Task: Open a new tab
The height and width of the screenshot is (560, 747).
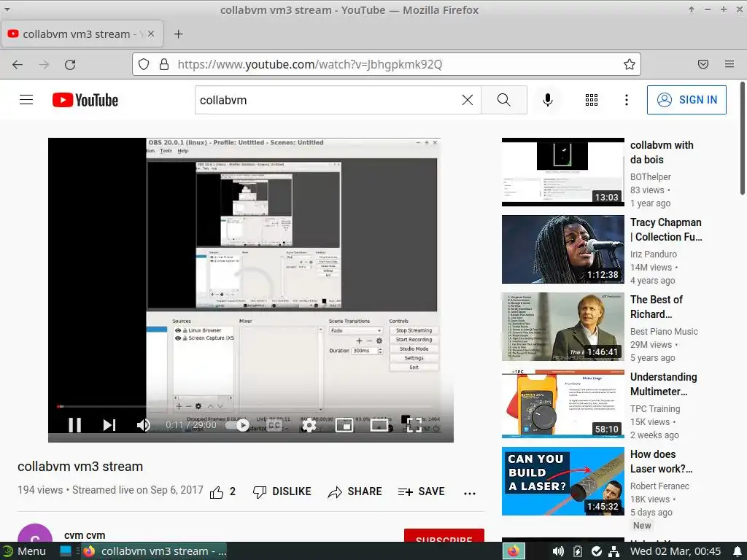Action: click(x=178, y=34)
